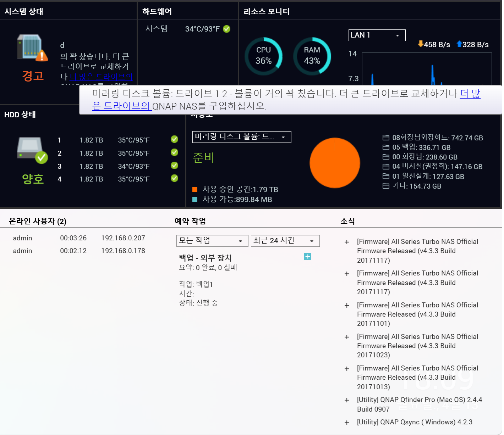Image resolution: width=504 pixels, height=435 pixels.
Task: Open the 미러링 디스크 볼륨 volume dropdown
Action: tap(242, 137)
